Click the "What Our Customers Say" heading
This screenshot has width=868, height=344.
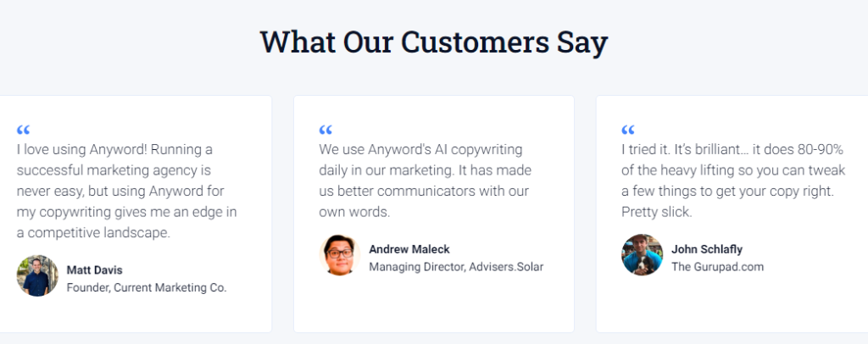click(434, 42)
